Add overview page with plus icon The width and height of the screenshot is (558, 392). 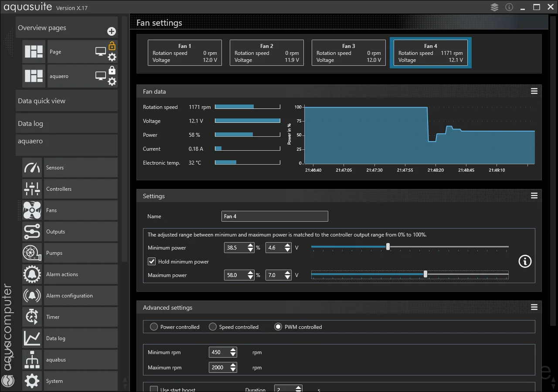[x=112, y=31]
